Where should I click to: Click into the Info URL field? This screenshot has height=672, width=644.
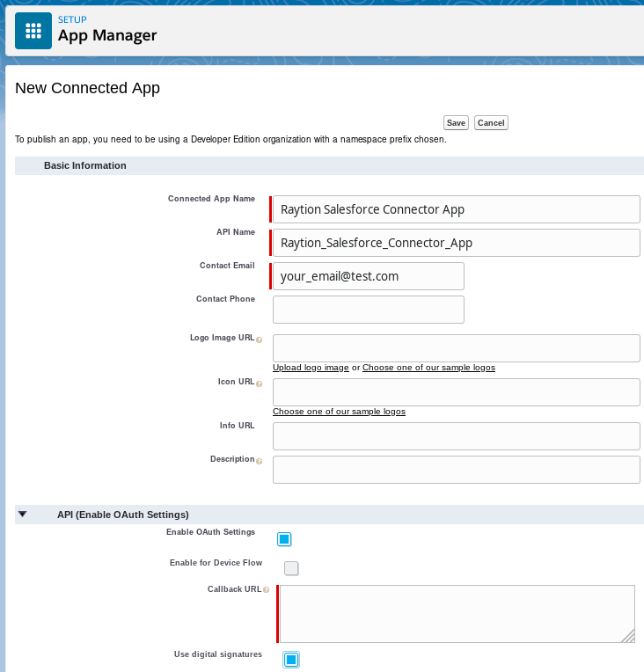click(x=457, y=436)
